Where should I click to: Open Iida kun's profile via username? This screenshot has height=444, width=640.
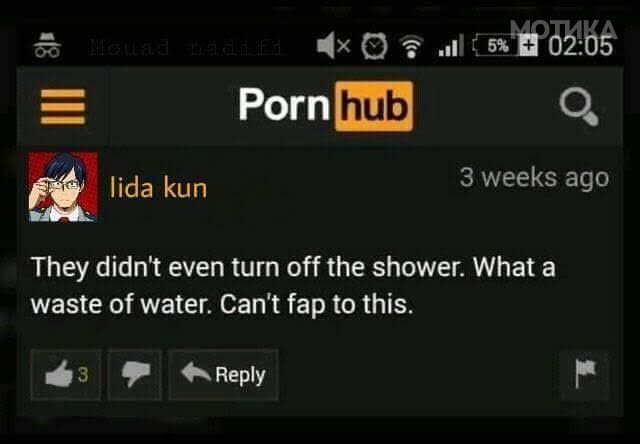click(x=158, y=189)
